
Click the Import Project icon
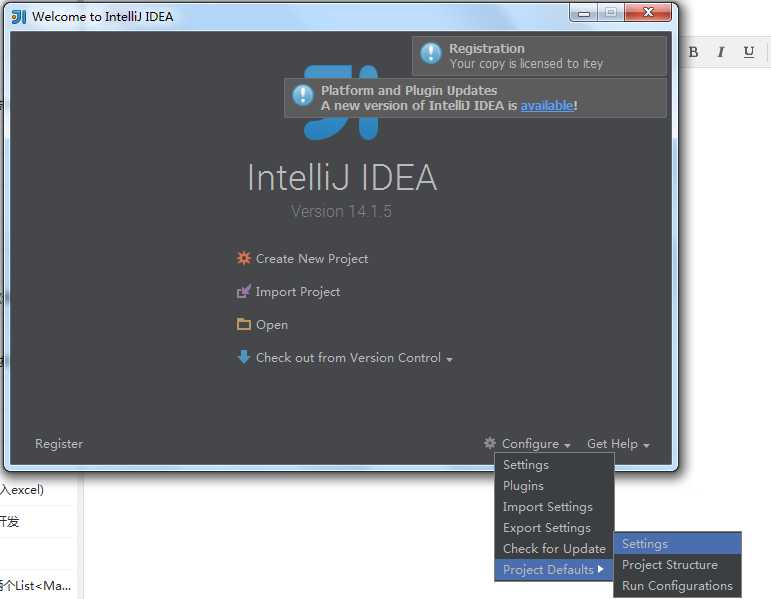pyautogui.click(x=243, y=291)
